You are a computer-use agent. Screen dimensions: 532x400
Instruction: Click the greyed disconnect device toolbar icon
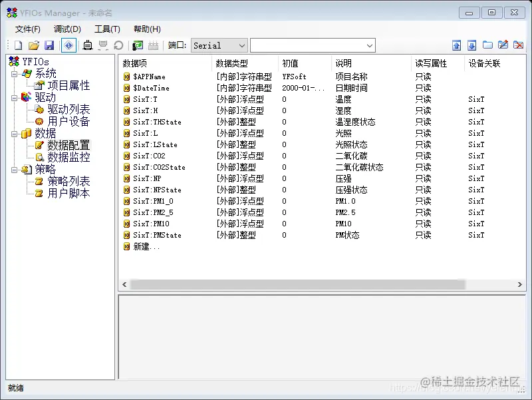(x=103, y=45)
